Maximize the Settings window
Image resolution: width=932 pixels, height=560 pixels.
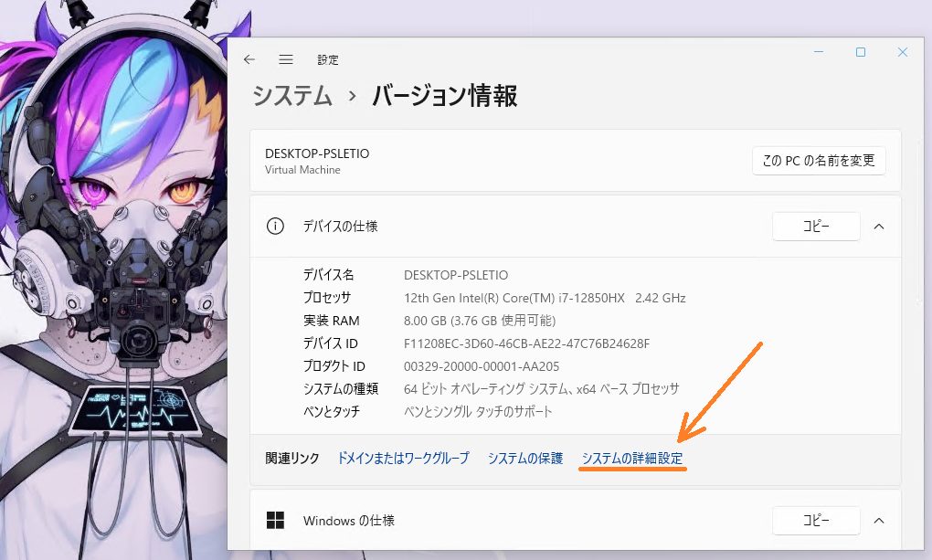tap(860, 53)
